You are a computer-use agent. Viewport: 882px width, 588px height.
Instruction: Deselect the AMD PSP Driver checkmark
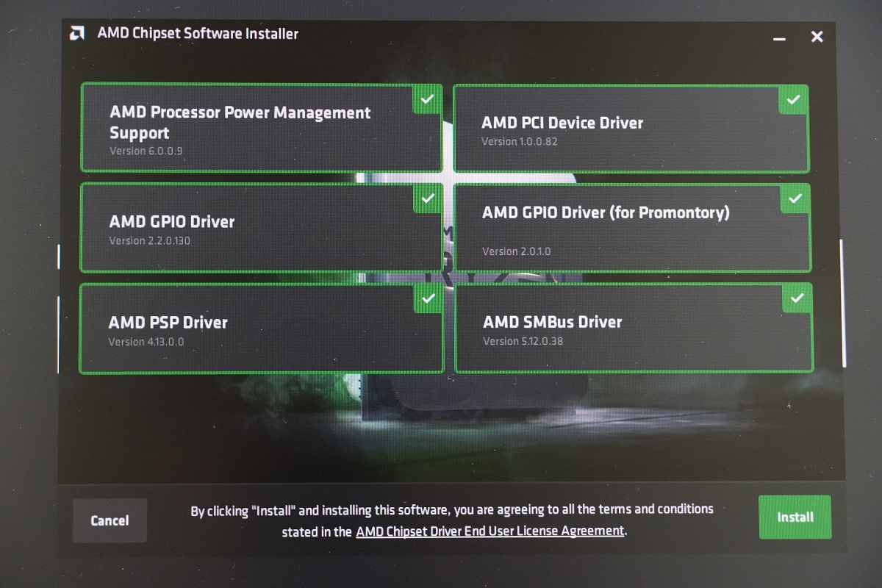click(x=429, y=298)
